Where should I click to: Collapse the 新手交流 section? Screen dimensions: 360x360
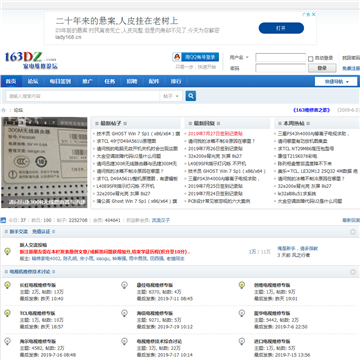point(353,232)
